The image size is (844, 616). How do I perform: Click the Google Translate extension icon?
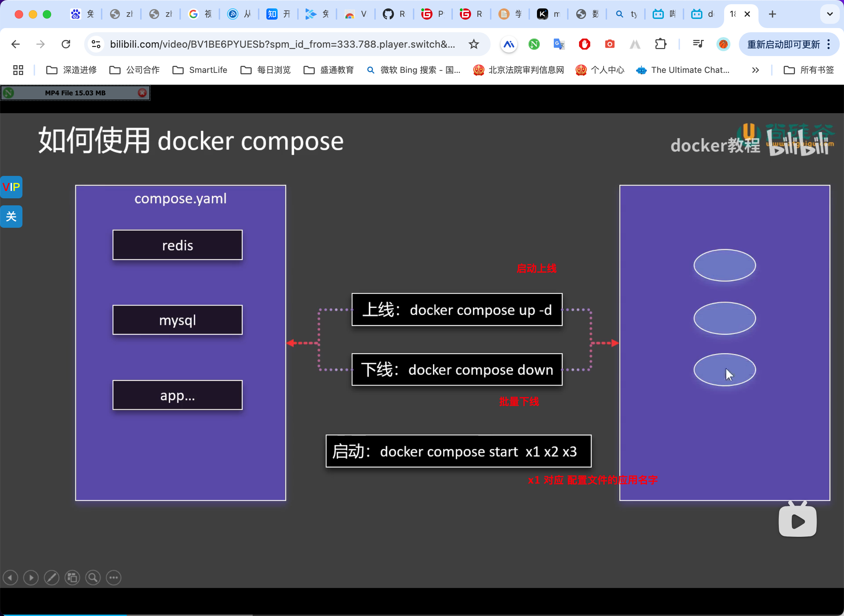[559, 45]
